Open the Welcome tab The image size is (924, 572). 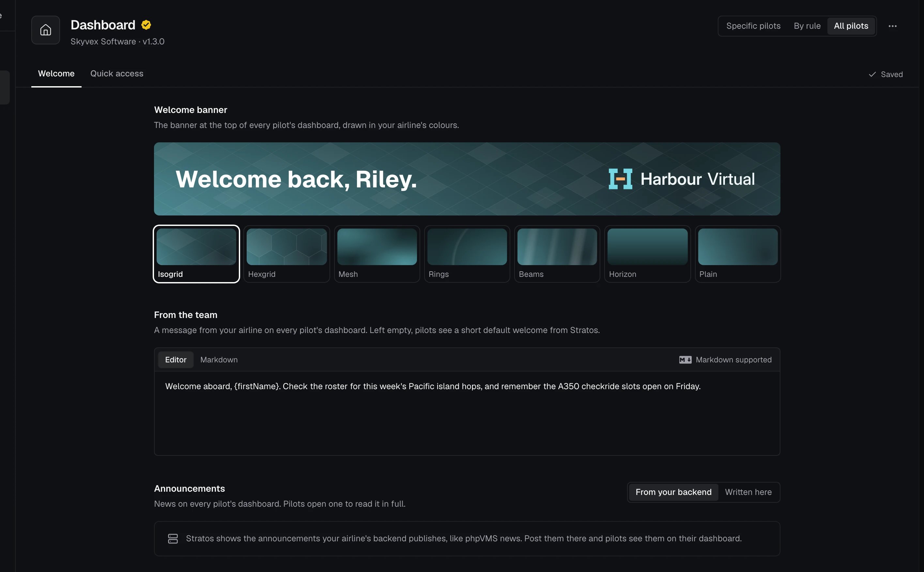coord(56,74)
